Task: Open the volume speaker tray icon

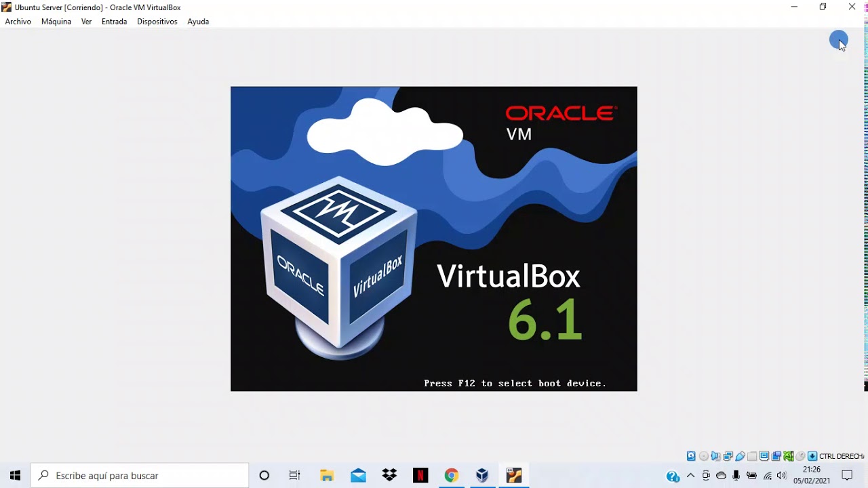Action: [x=782, y=476]
